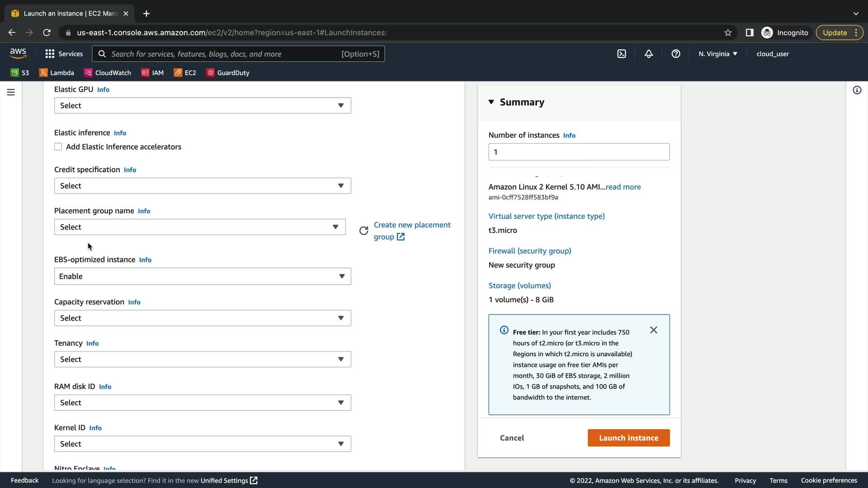The image size is (868, 488).
Task: Click the AWS logo home icon
Action: coord(18,53)
